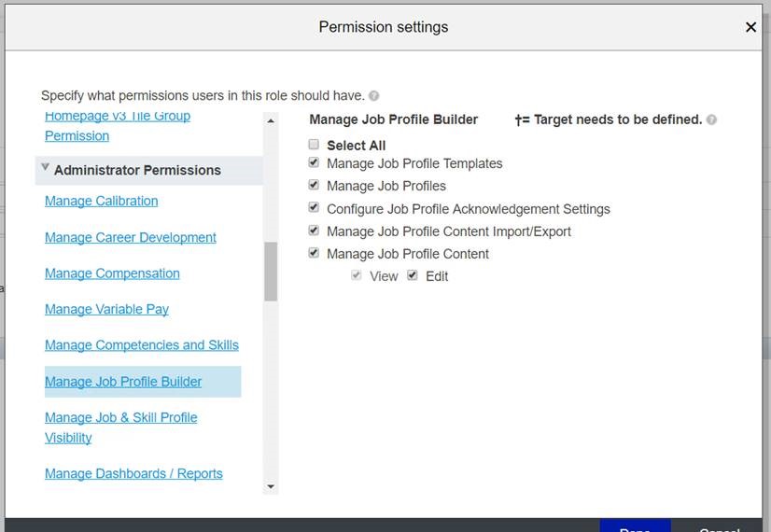The image size is (771, 532).
Task: Uncheck Manage Job Profile Templates
Action: [x=314, y=162]
